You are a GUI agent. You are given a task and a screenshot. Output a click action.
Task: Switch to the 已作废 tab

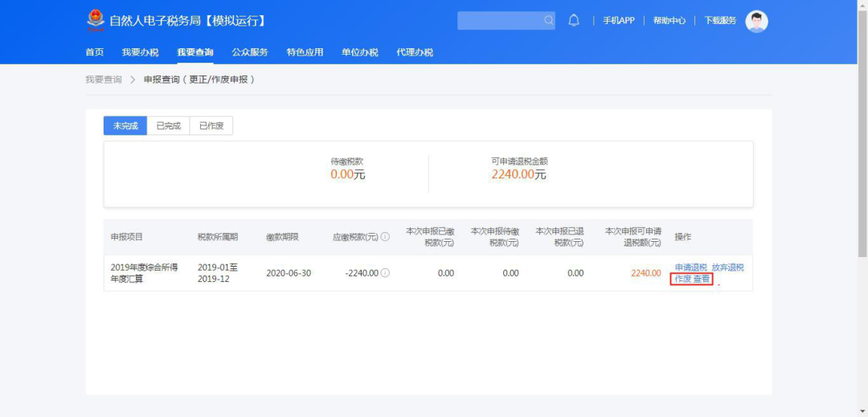[x=211, y=126]
